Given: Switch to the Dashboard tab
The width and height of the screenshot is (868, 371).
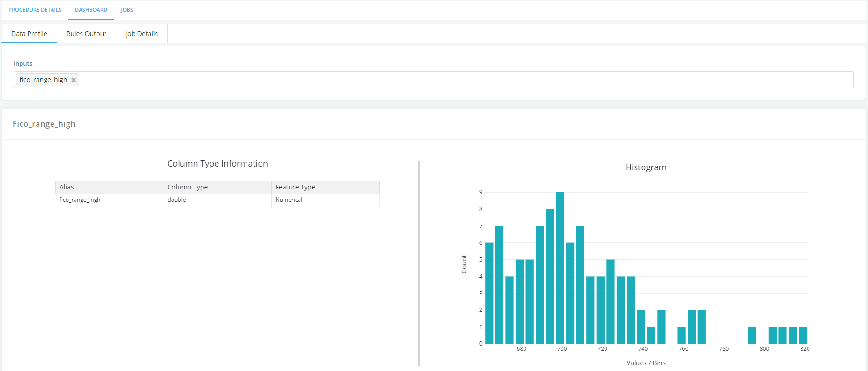Looking at the screenshot, I should tap(91, 10).
